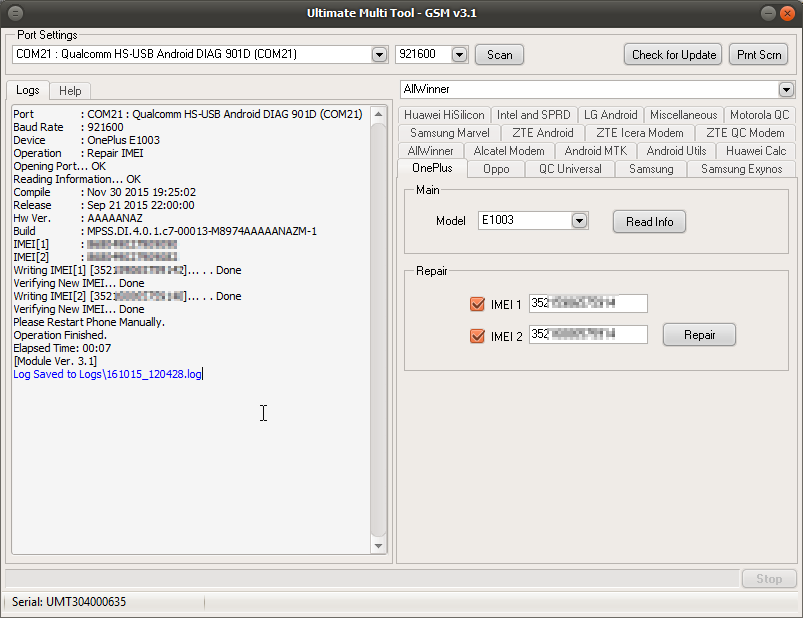Toggle the IMEI 2 checkbox
Viewport: 803px width, 618px height.
477,335
